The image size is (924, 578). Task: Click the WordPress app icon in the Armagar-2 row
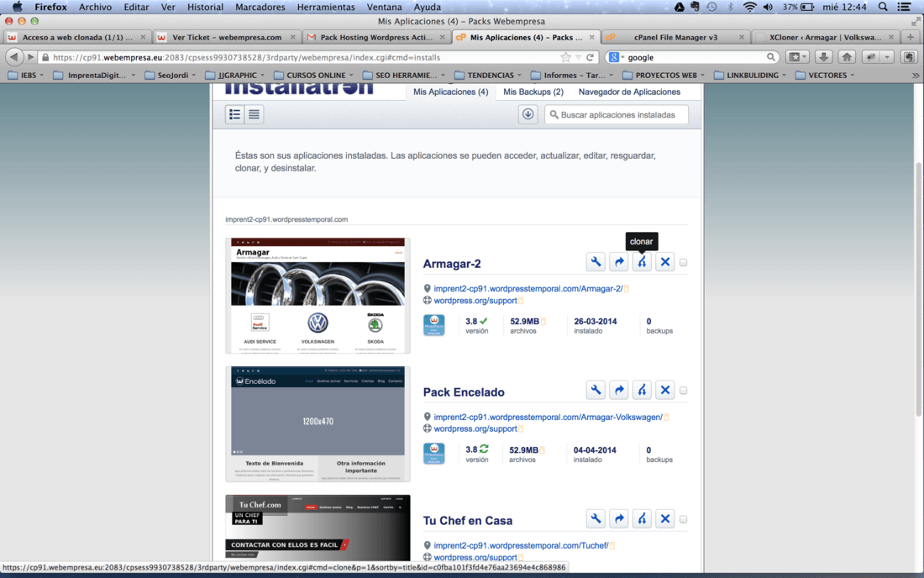pyautogui.click(x=434, y=325)
